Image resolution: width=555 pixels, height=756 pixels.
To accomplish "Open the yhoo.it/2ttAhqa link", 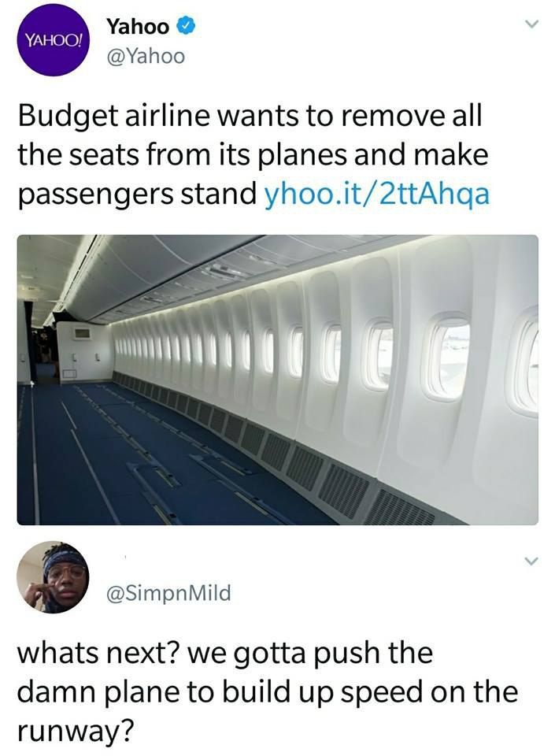I will pos(377,194).
